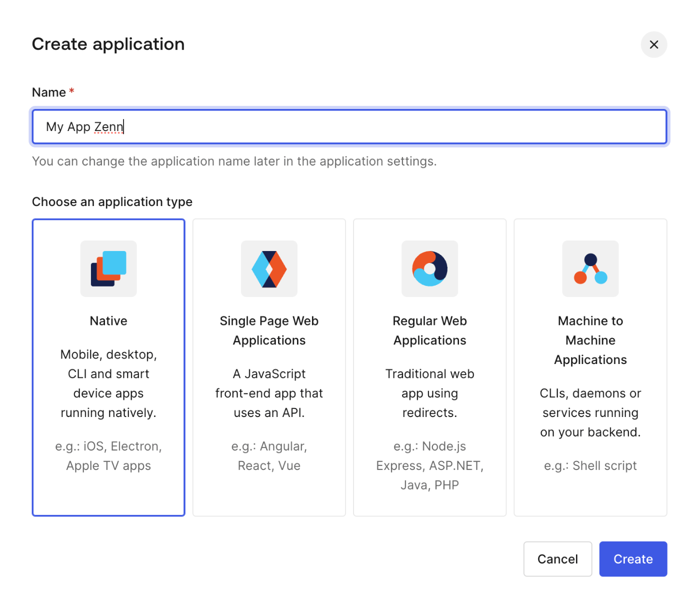Click the Machine to Machine nodes icon
The image size is (700, 608).
click(x=590, y=268)
